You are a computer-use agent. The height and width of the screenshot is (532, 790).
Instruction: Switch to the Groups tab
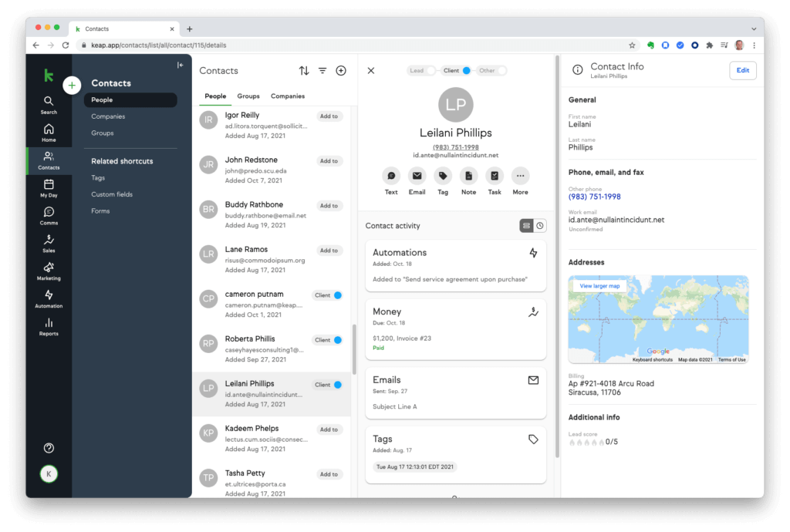pyautogui.click(x=248, y=96)
